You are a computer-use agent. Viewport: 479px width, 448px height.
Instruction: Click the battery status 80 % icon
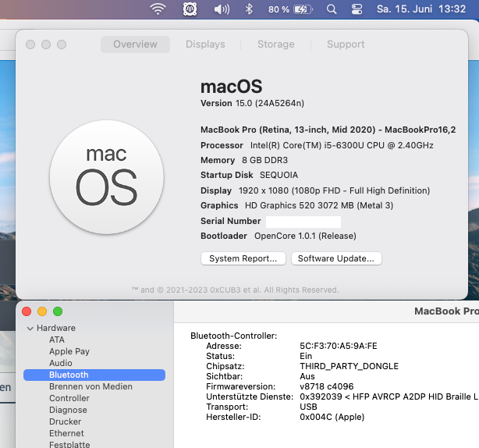pos(290,9)
